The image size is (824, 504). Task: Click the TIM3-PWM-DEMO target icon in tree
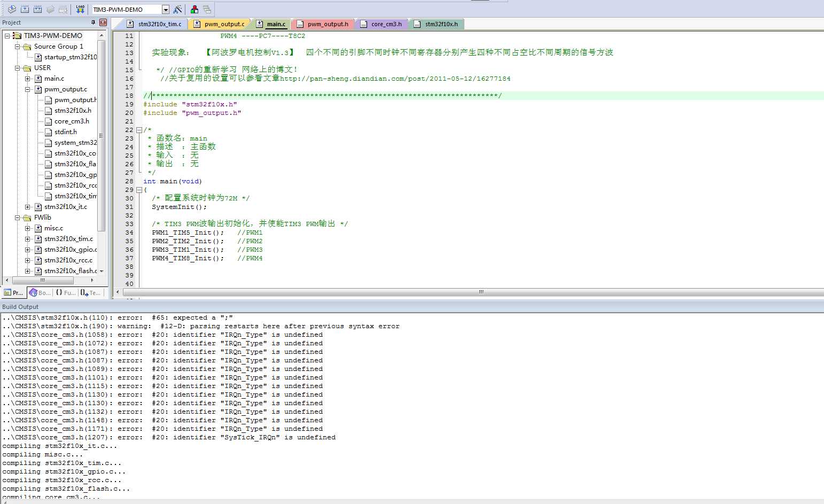point(17,36)
